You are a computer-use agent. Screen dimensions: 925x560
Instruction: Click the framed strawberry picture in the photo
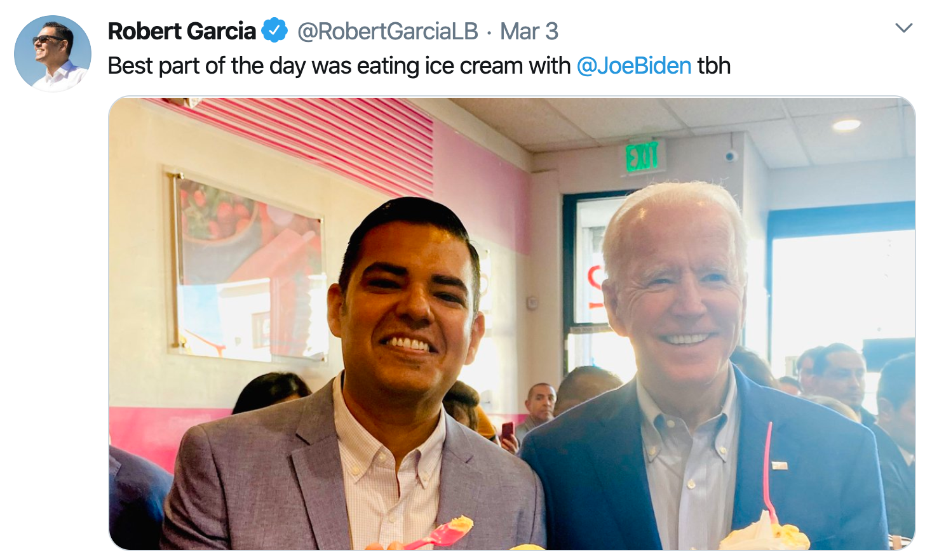pyautogui.click(x=249, y=267)
